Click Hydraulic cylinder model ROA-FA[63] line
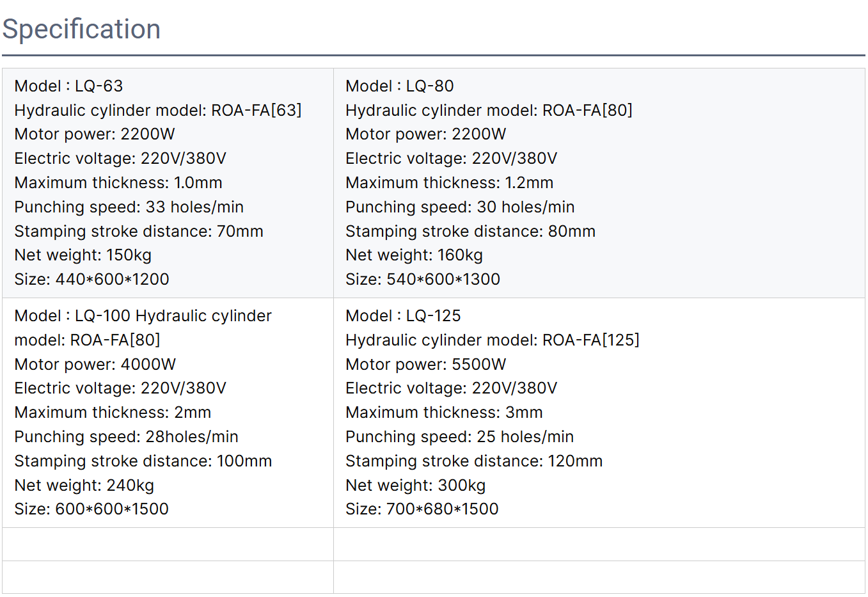 point(157,111)
